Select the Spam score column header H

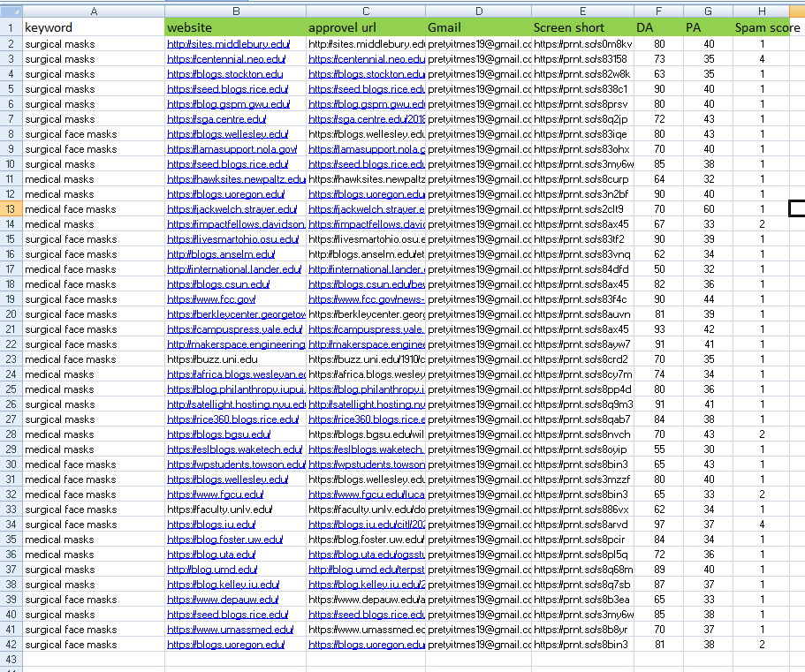click(761, 10)
